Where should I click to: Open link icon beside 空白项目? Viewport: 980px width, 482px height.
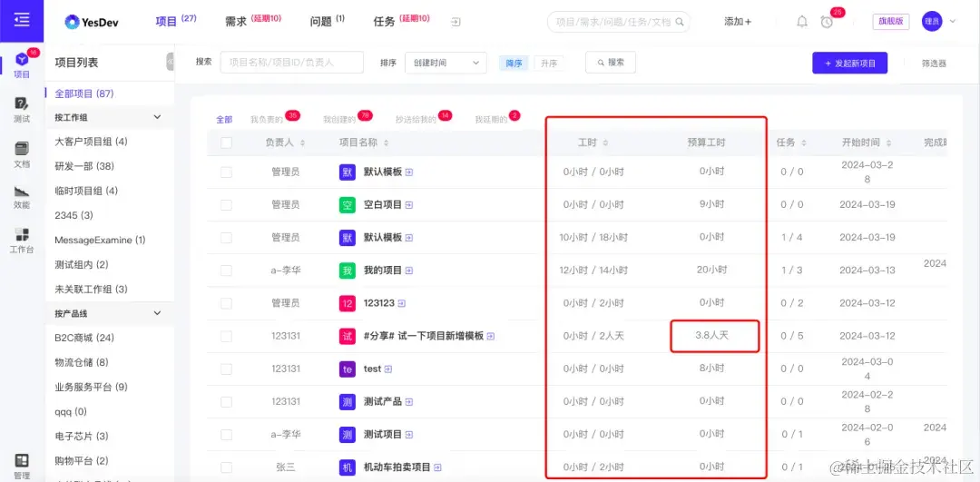pyautogui.click(x=409, y=204)
